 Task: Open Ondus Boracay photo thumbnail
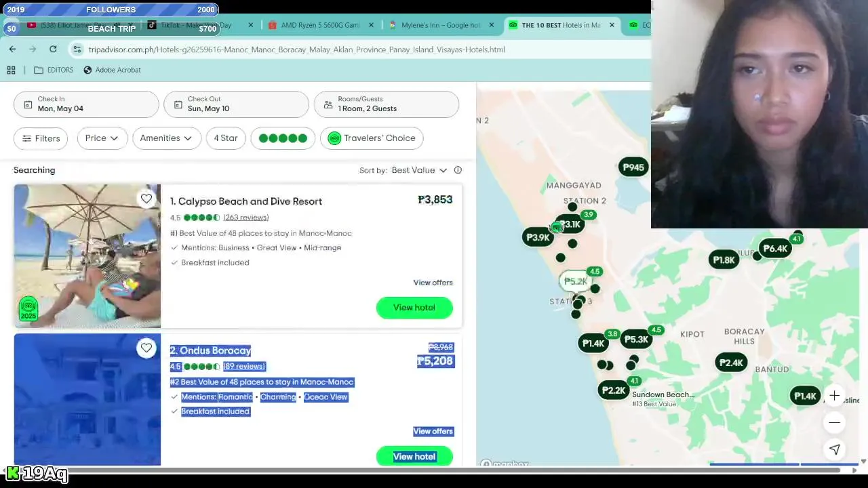click(x=87, y=400)
